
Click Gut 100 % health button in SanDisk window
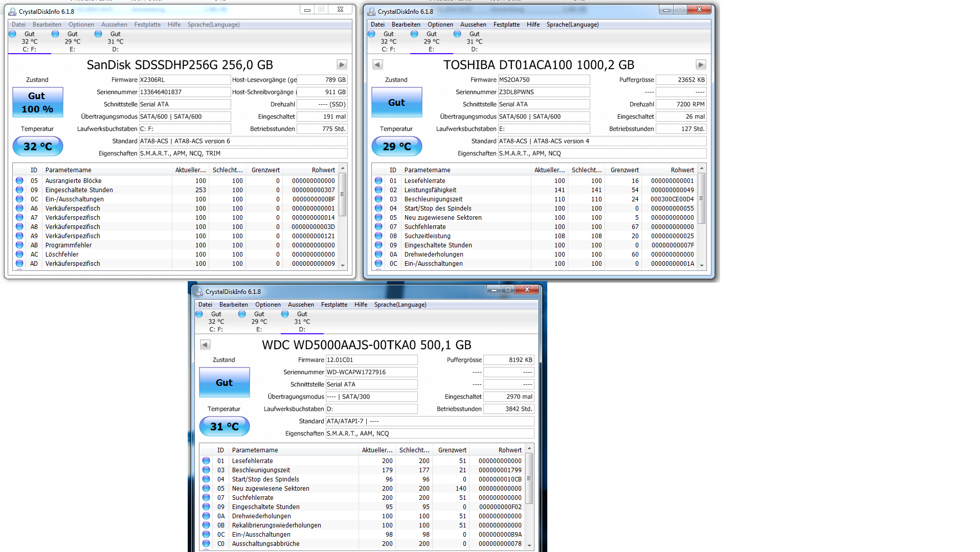(38, 102)
